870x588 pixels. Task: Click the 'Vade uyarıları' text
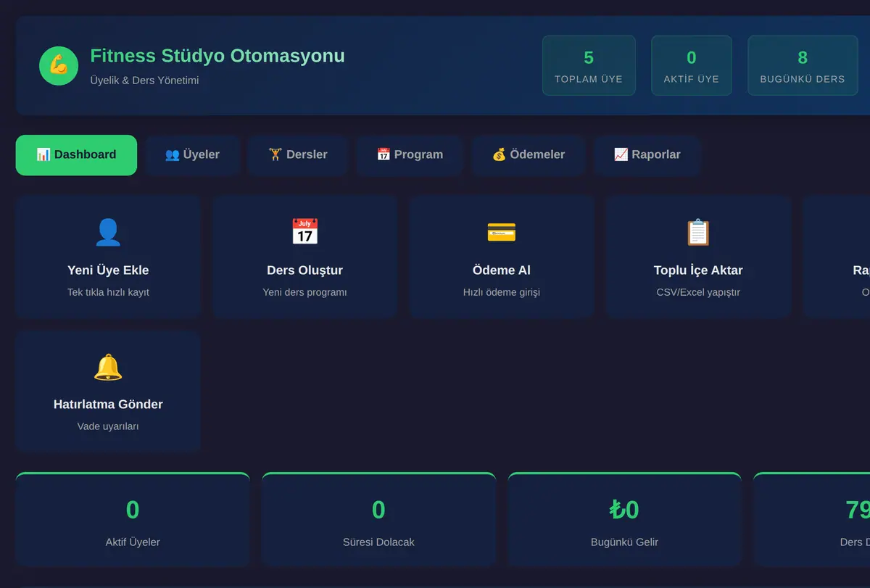[x=108, y=426]
